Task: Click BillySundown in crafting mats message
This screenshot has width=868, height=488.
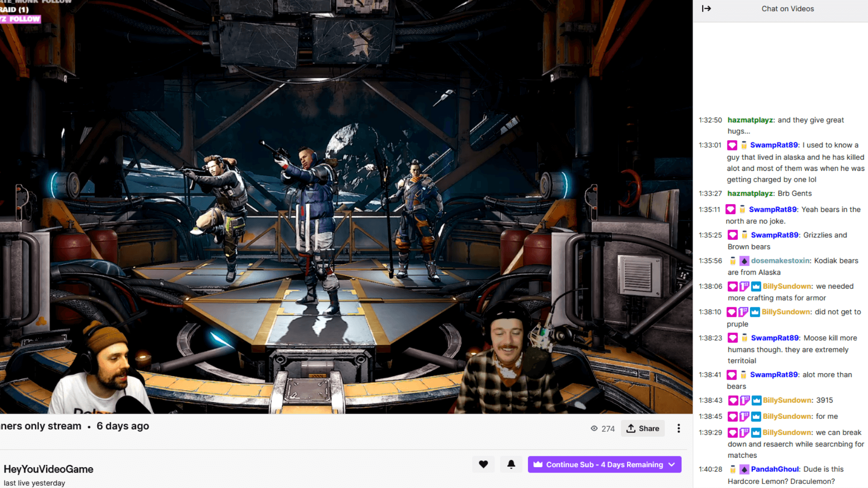Action: (788, 286)
